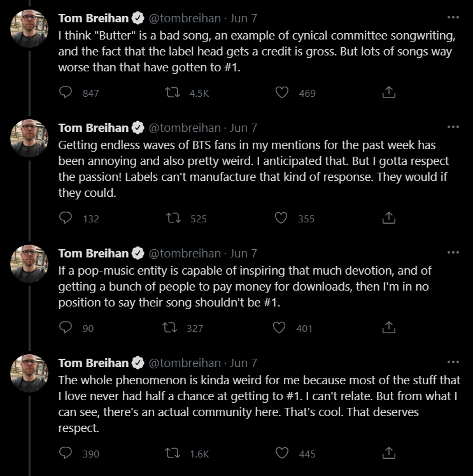The image size is (473, 476).
Task: Open more options on the BTS fans tweet
Action: tap(453, 127)
